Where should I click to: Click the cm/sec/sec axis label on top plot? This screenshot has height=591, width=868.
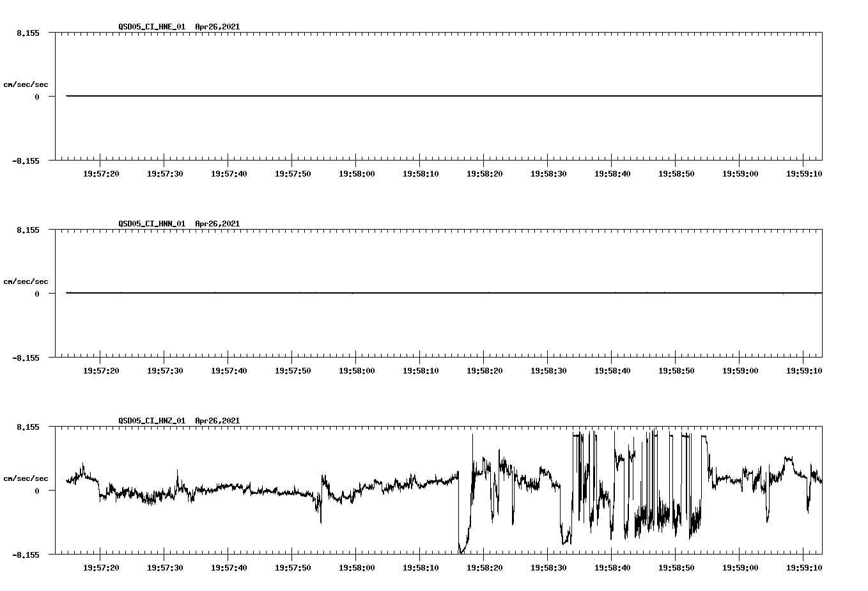coord(26,84)
